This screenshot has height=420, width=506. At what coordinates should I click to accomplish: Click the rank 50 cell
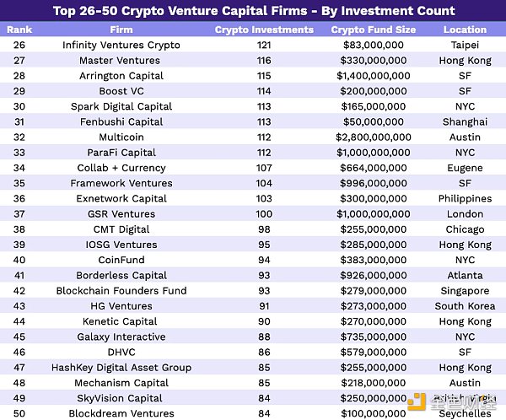(x=19, y=413)
